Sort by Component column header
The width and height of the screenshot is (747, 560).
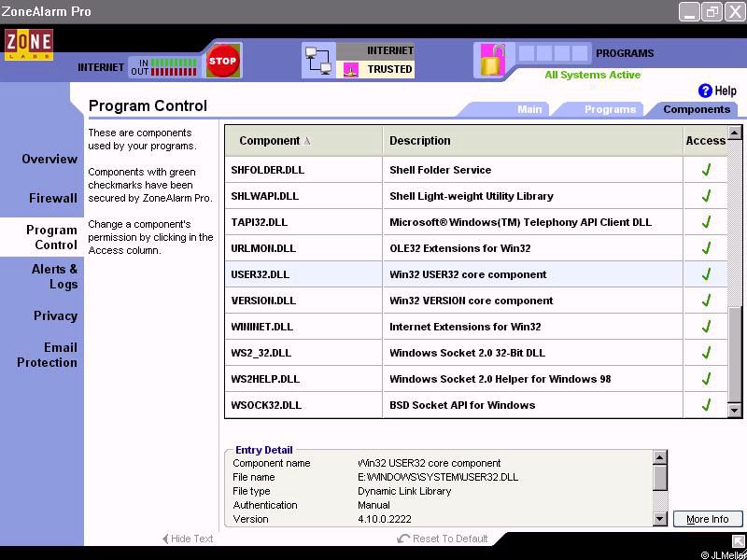click(303, 141)
